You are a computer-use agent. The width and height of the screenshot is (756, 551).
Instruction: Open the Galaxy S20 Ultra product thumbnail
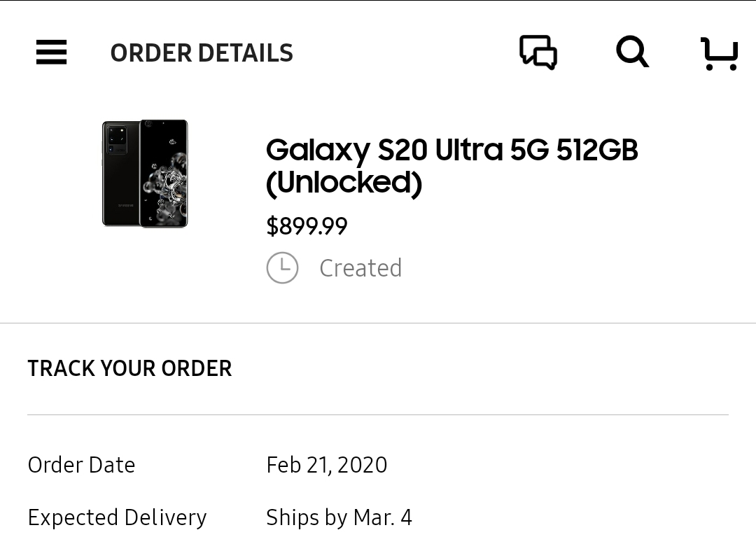point(145,174)
